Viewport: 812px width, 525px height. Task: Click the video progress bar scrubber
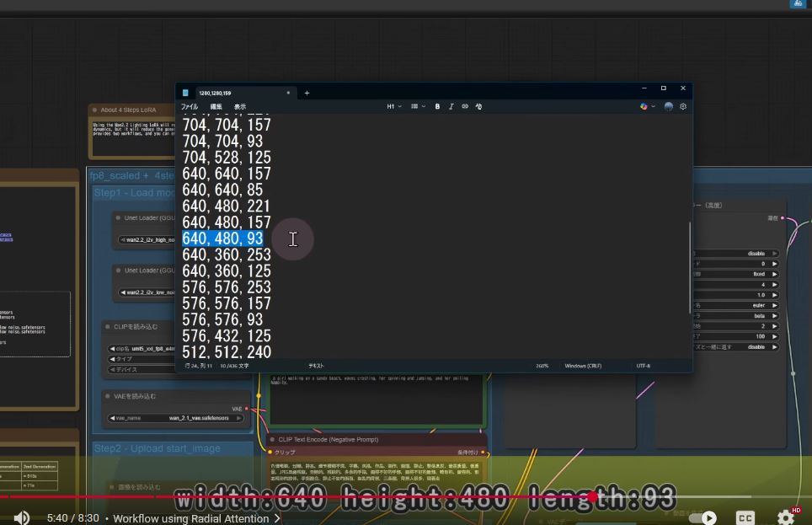592,496
